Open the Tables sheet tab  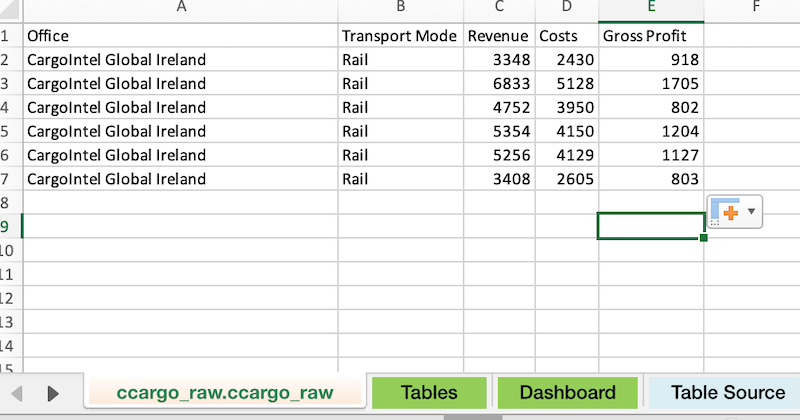[429, 393]
